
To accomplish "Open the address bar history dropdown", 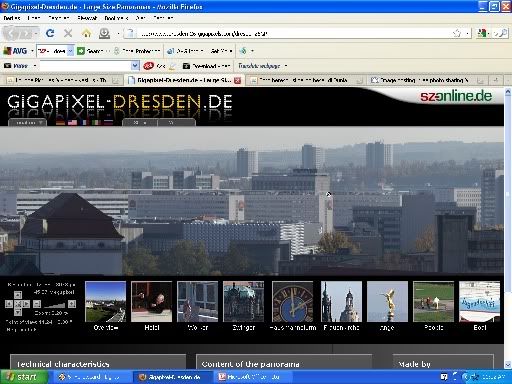I will pos(467,33).
